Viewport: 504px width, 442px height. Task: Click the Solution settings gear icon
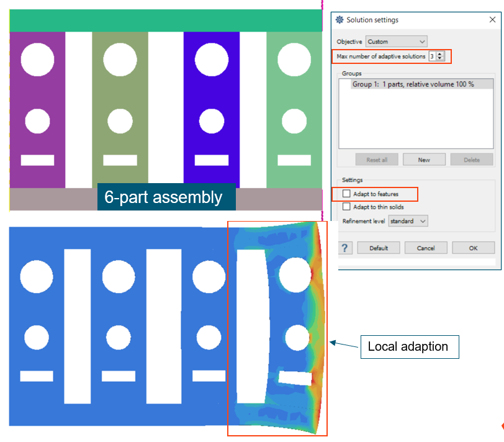coord(340,20)
